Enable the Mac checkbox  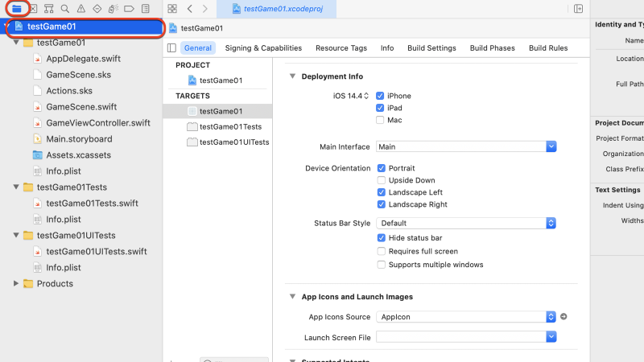click(x=380, y=120)
